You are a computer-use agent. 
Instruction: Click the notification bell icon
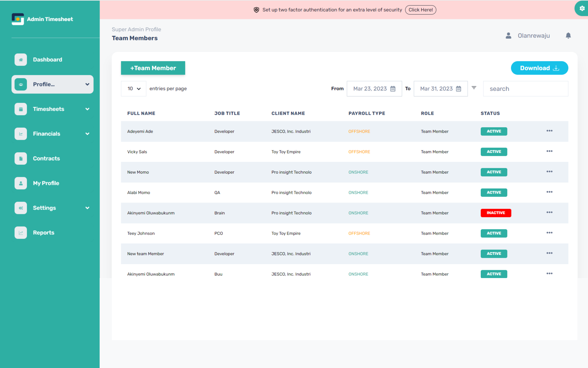click(568, 36)
